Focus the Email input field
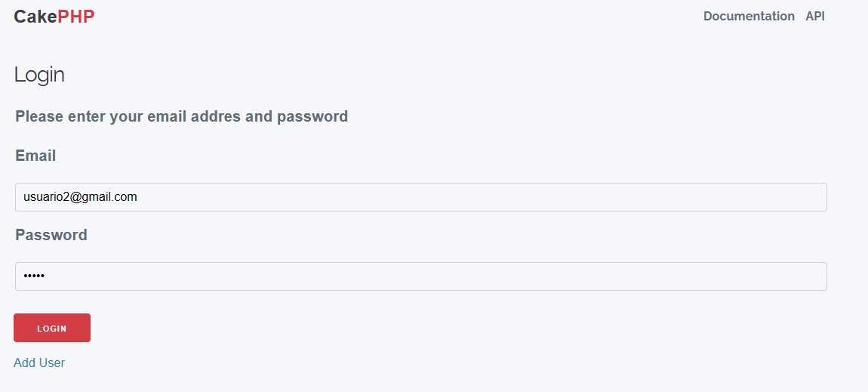 (x=420, y=197)
